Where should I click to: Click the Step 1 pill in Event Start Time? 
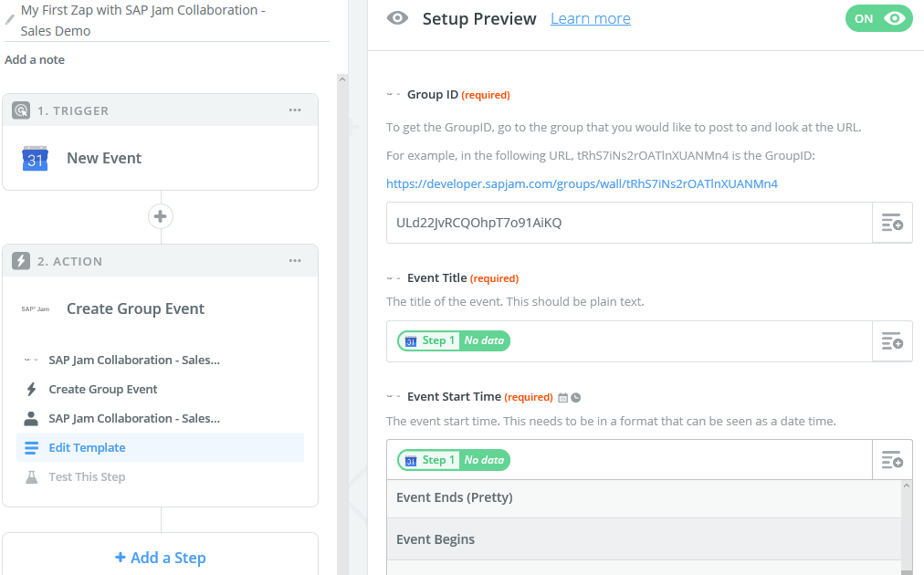pyautogui.click(x=454, y=460)
